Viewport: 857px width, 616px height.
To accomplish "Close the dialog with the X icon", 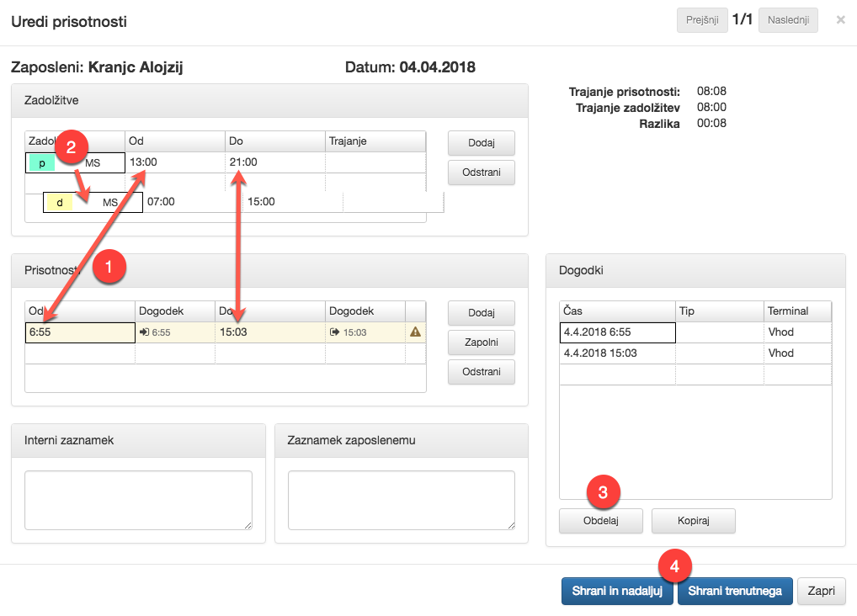I will 840,20.
